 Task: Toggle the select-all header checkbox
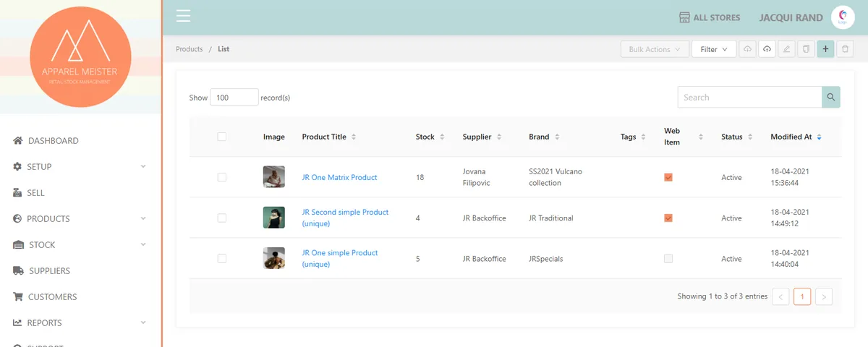pos(222,137)
